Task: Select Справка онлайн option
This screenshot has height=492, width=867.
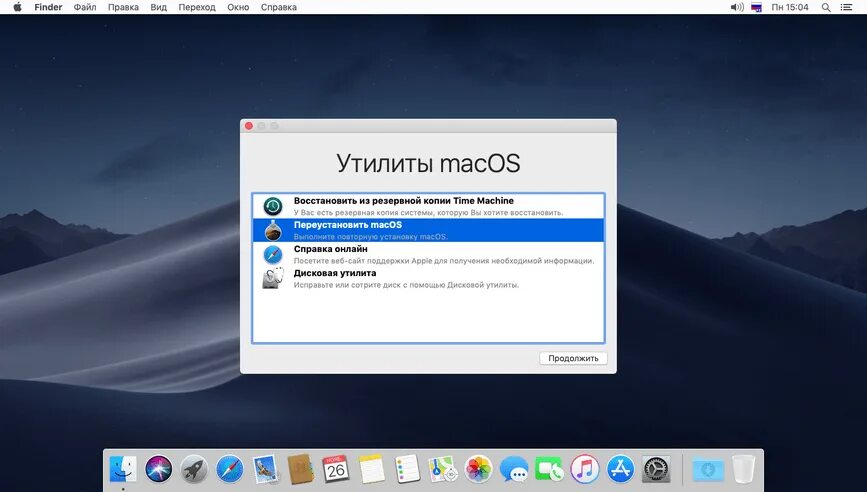Action: pos(428,254)
